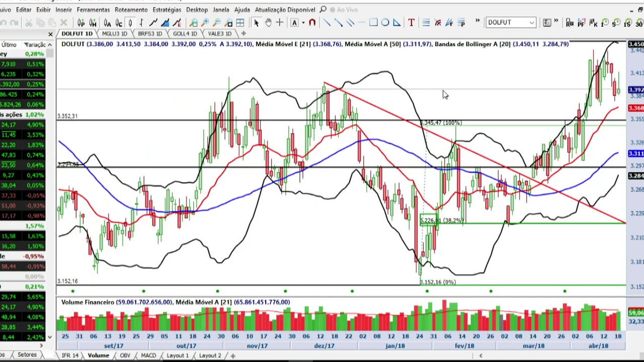
Task: Open the Setores tab in quotes panel
Action: pos(27,355)
